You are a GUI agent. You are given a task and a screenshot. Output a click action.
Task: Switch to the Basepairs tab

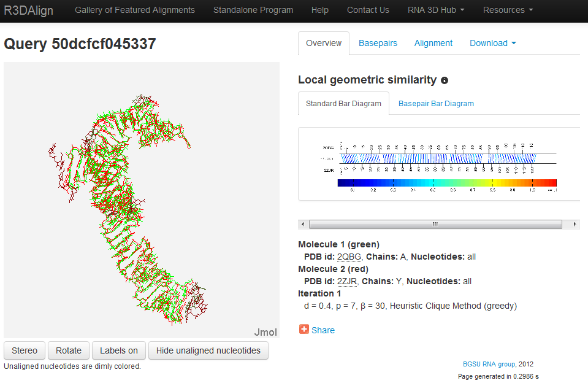(x=378, y=43)
